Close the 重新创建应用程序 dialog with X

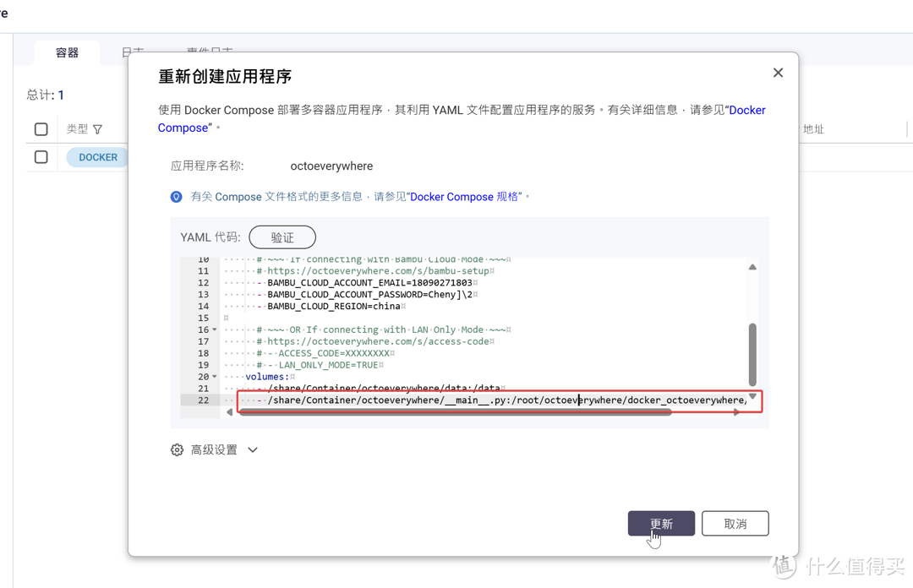coord(778,73)
